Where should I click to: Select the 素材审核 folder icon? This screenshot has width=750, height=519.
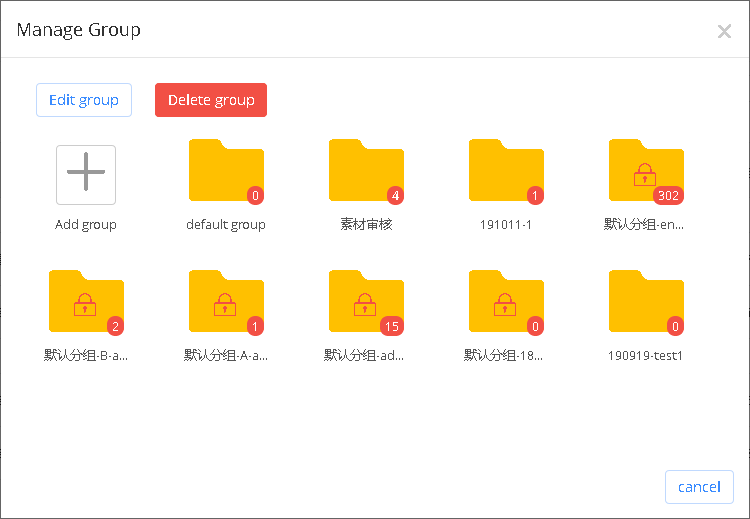pos(366,170)
